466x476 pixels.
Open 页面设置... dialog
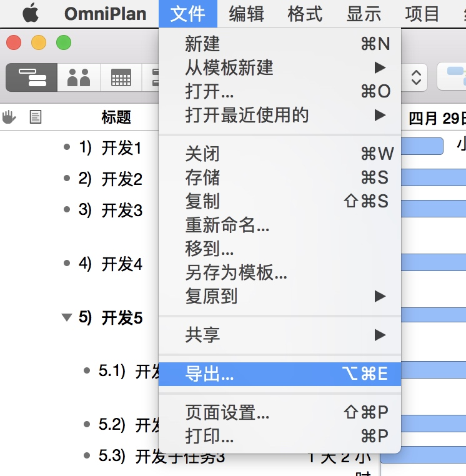[280, 412]
